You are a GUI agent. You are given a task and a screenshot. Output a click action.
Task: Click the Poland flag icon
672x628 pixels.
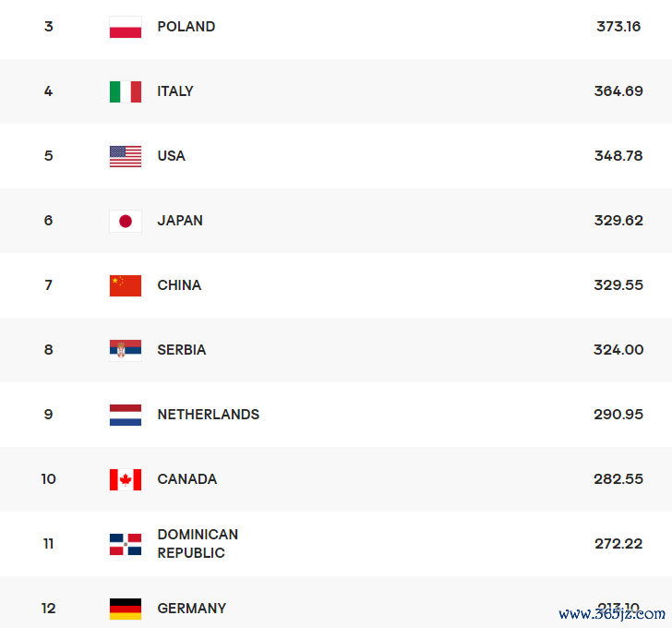(x=126, y=27)
